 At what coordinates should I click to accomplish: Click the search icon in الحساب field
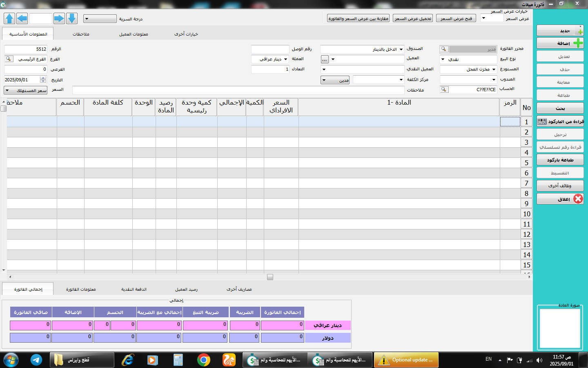pos(444,90)
